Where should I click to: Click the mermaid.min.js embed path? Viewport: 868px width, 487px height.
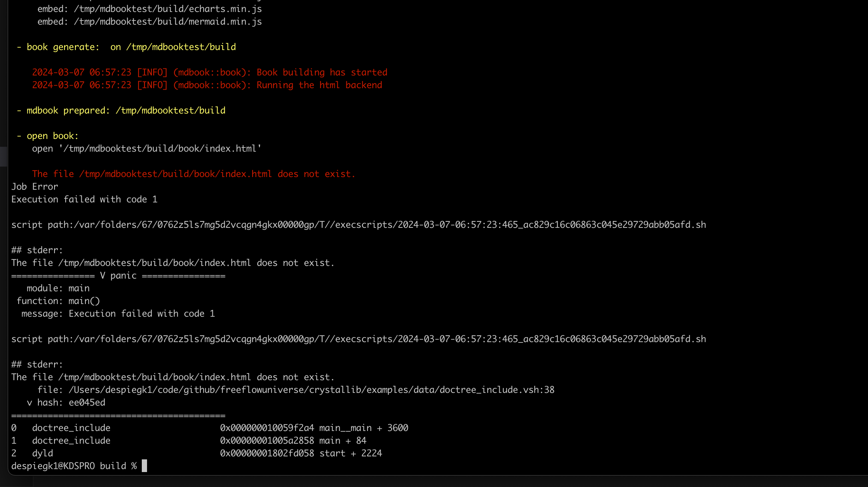point(168,22)
